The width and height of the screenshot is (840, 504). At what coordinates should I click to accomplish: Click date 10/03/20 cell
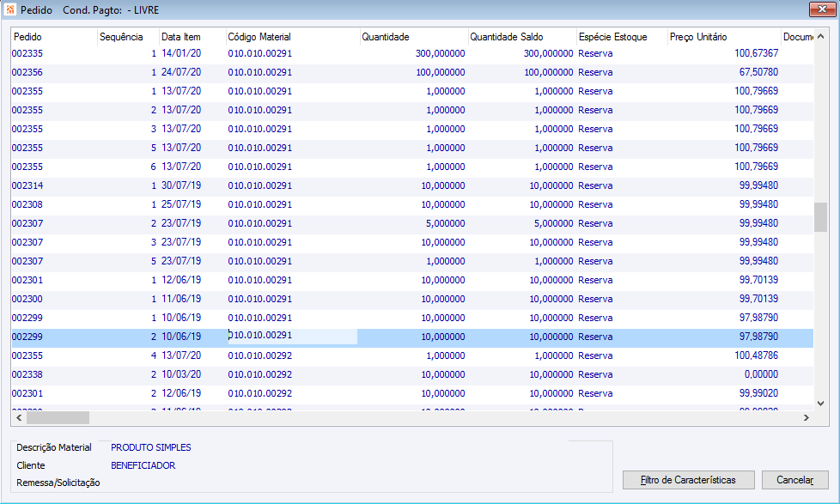[x=181, y=374]
